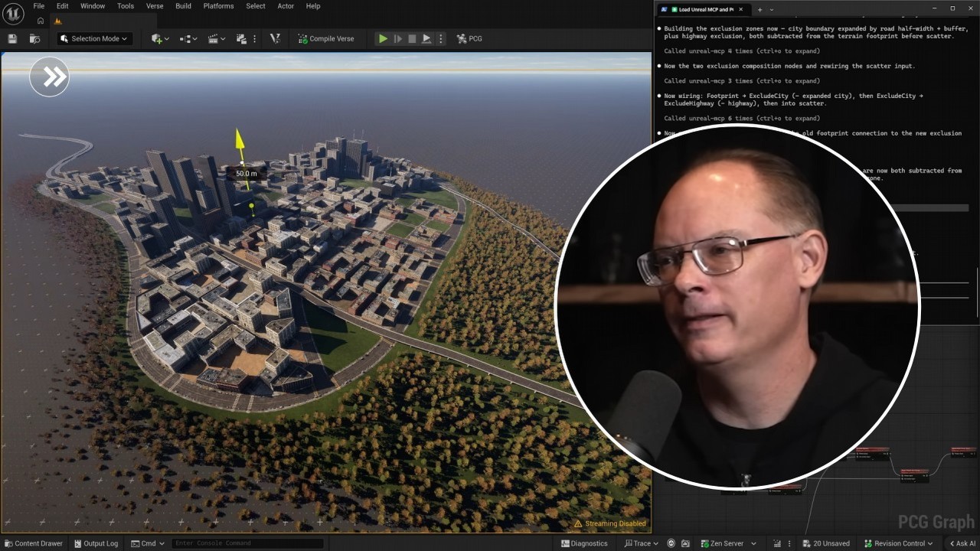Screen dimensions: 980x551
Task: Open terminal tab dropdown chevron
Action: pos(772,9)
